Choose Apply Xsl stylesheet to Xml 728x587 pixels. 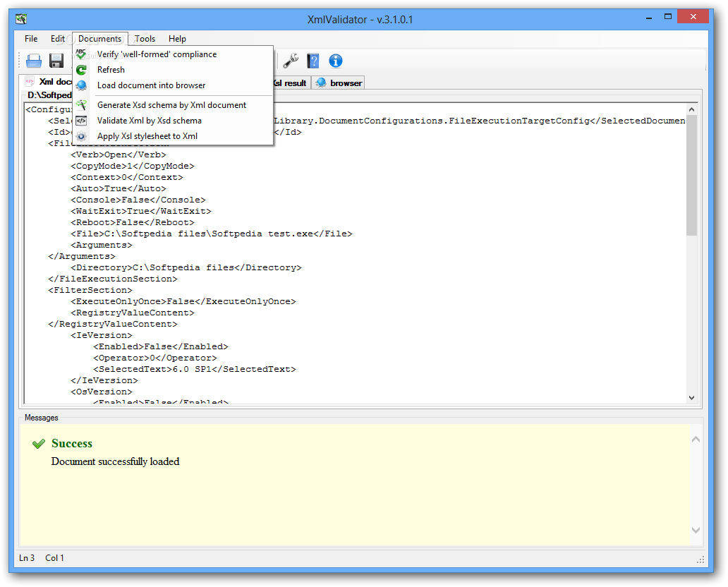(173, 136)
